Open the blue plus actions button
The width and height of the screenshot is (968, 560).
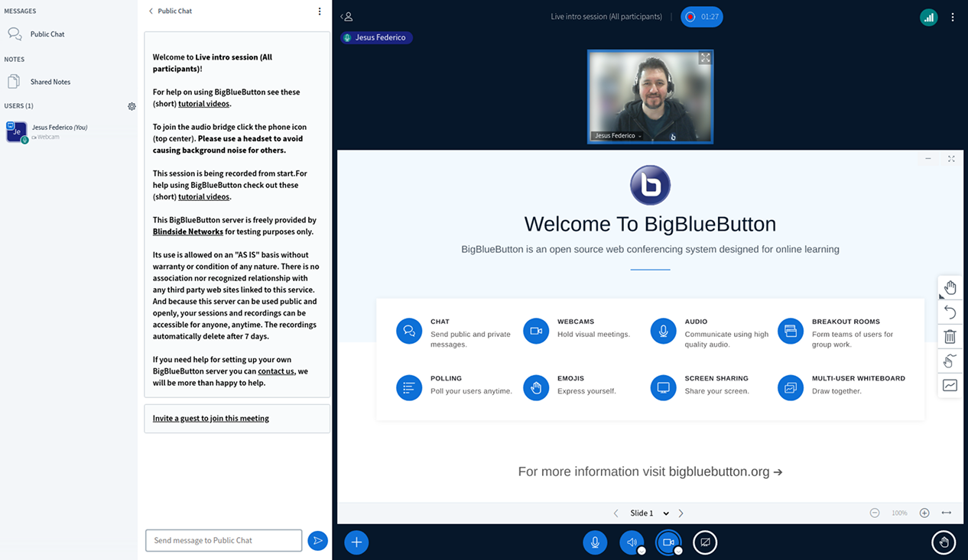pos(356,542)
